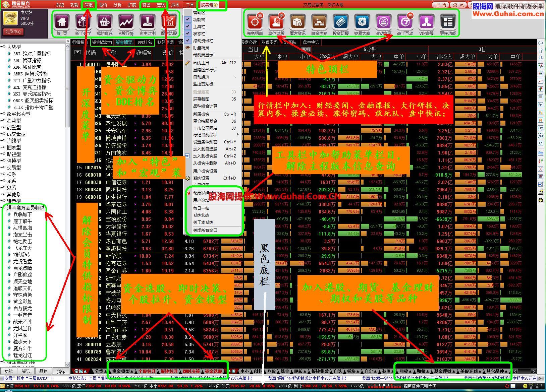Toggle 辅助区 option in tools menu

pyautogui.click(x=213, y=12)
